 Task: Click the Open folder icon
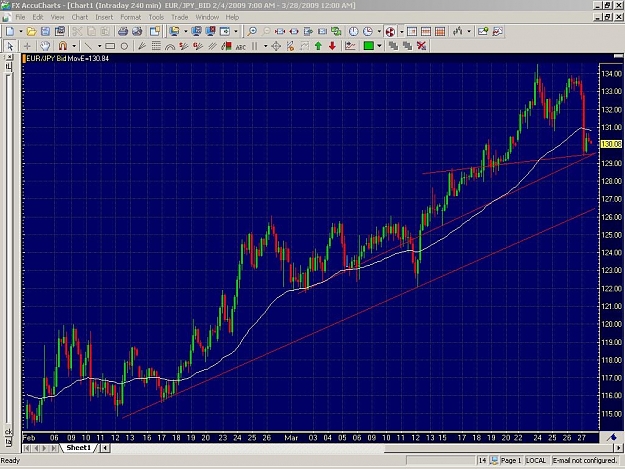31,31
